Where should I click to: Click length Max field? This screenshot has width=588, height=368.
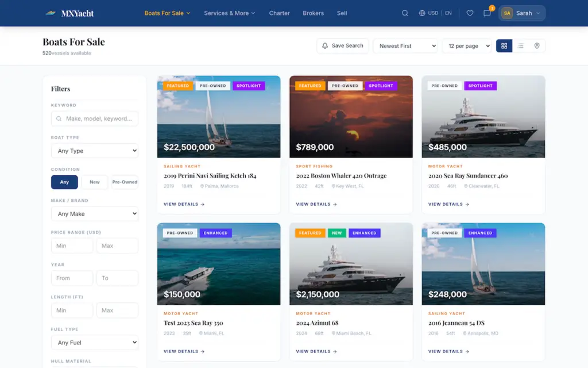point(117,310)
